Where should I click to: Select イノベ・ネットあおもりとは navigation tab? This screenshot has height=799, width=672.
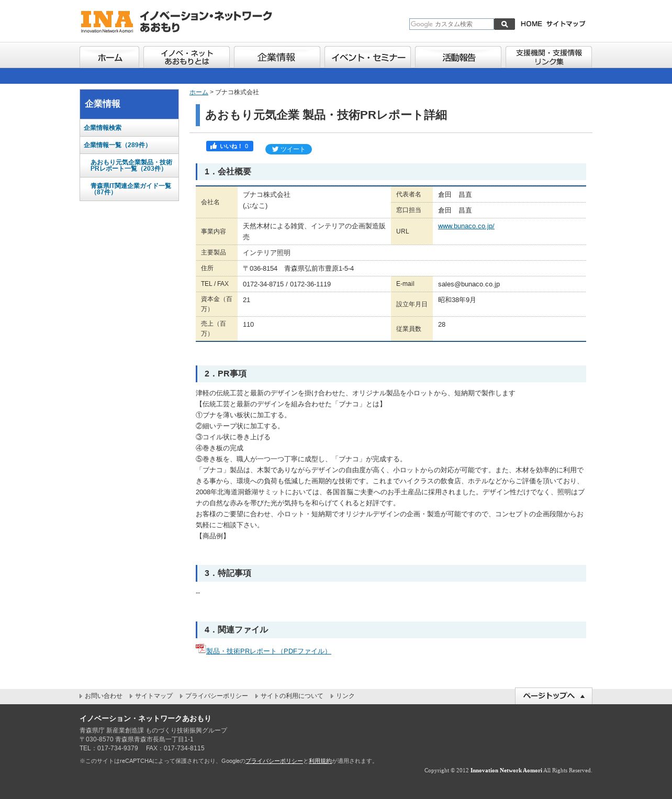click(x=186, y=57)
